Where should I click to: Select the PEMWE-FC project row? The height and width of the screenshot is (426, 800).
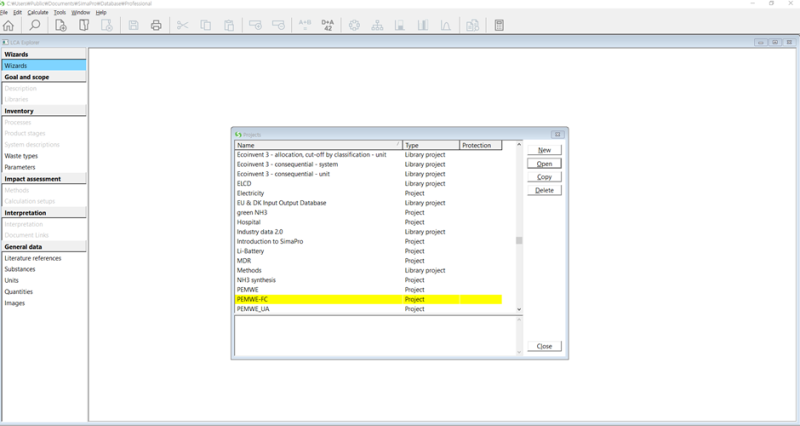point(368,299)
